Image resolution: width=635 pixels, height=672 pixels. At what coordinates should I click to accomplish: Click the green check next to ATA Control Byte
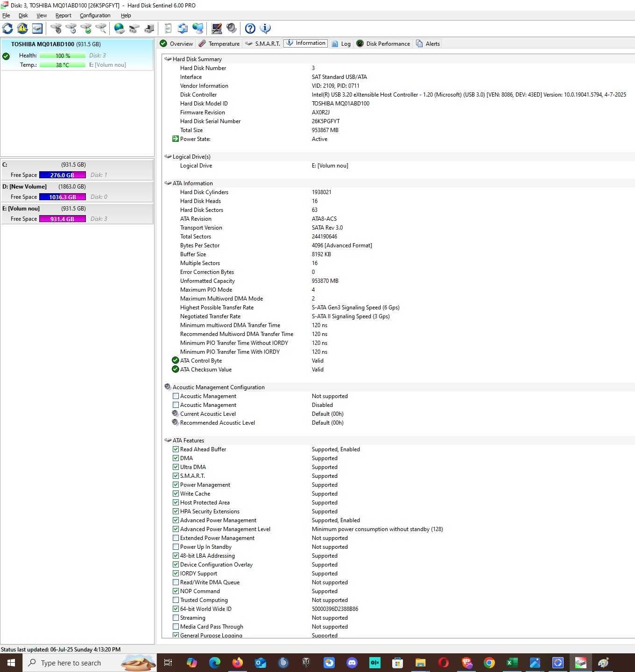tap(176, 361)
